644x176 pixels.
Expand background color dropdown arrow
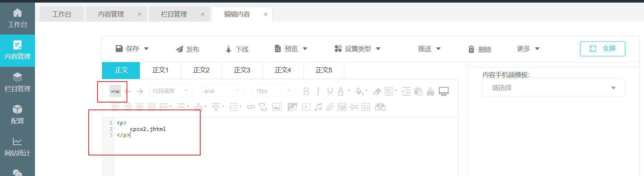367,90
